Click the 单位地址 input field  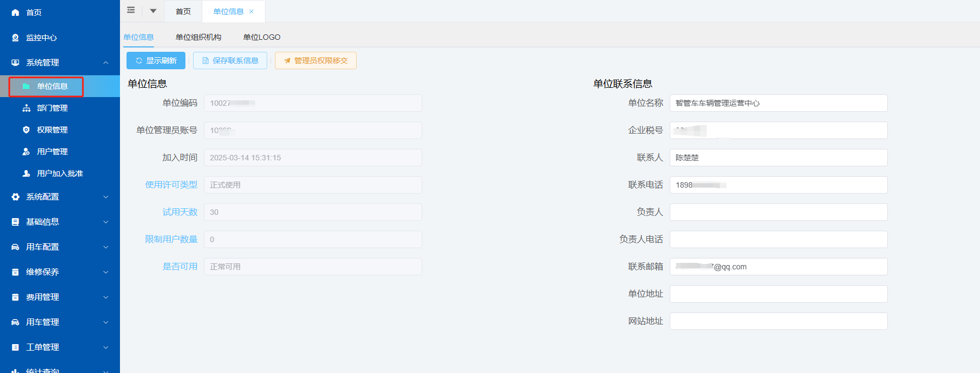(x=778, y=294)
